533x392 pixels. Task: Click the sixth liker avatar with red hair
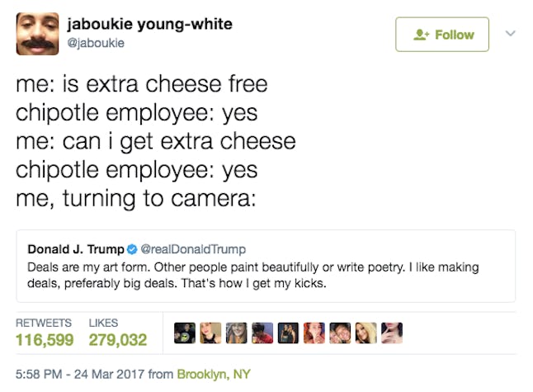(314, 332)
